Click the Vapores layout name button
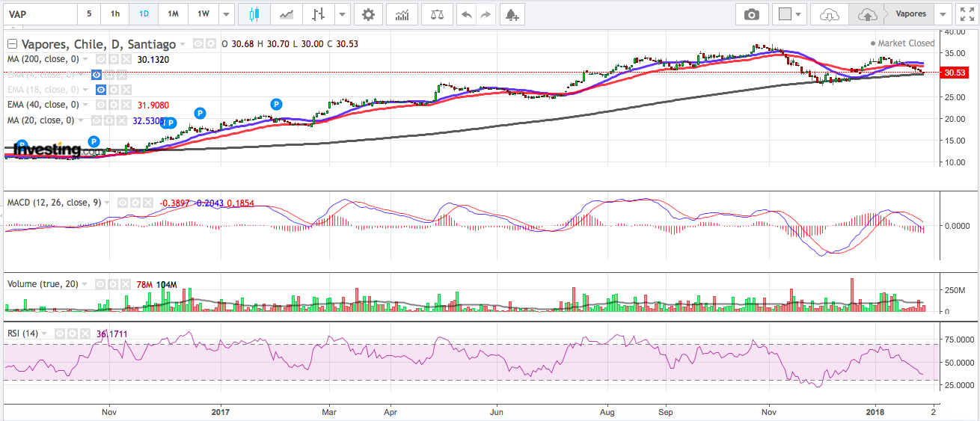This screenshot has height=421, width=980. pos(910,14)
